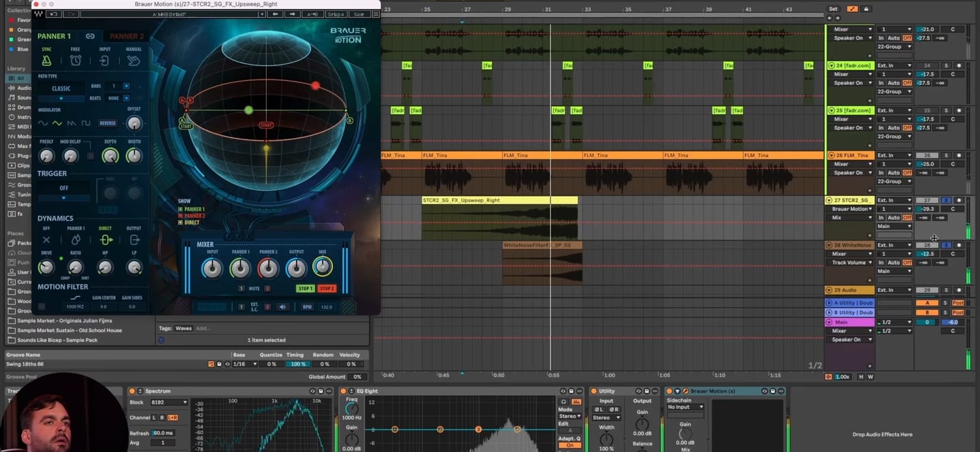The width and height of the screenshot is (980, 452).
Task: Select Input trigger mode icon
Action: click(x=105, y=61)
